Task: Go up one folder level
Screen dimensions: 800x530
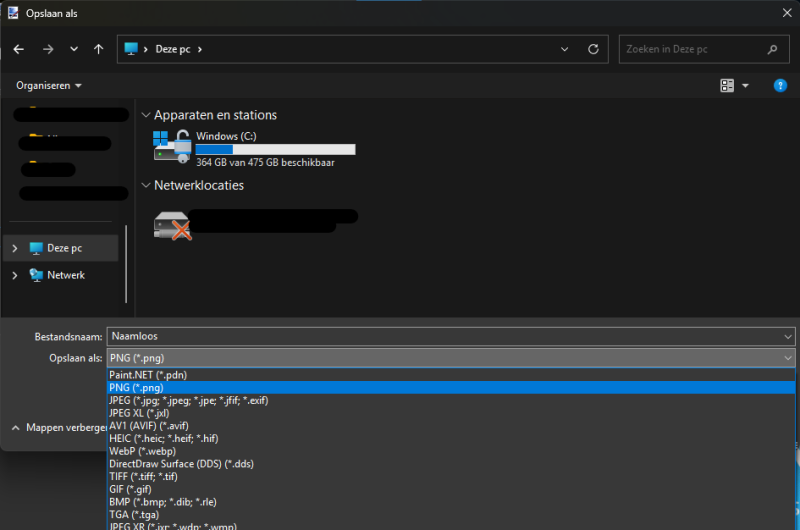Action: point(98,49)
